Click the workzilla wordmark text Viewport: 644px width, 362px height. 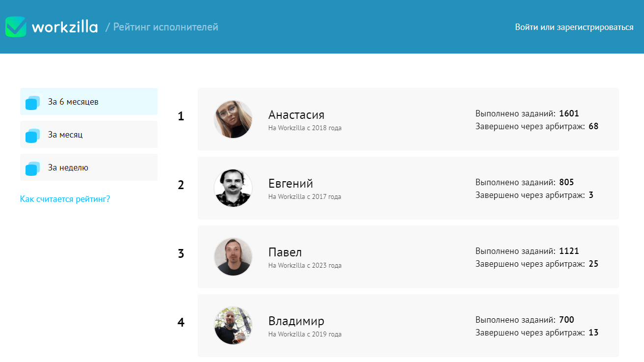65,27
